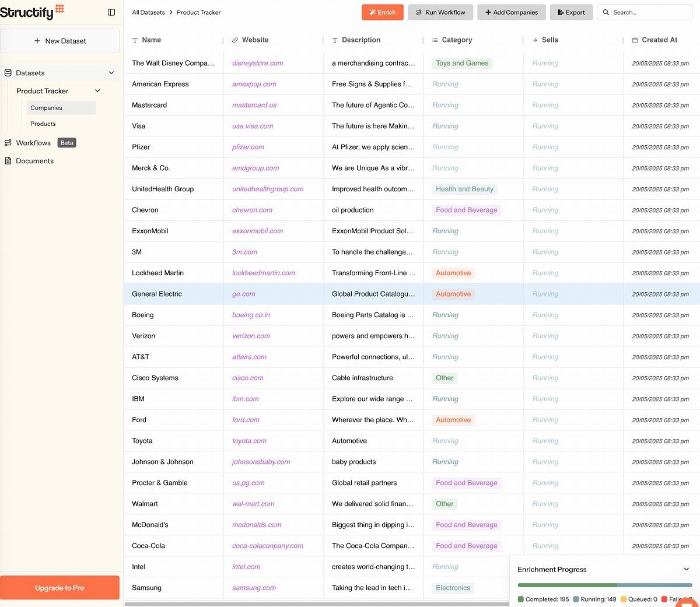Screen dimensions: 700x607
Task: Click the Product Tracker breadcrumb
Action: [199, 12]
